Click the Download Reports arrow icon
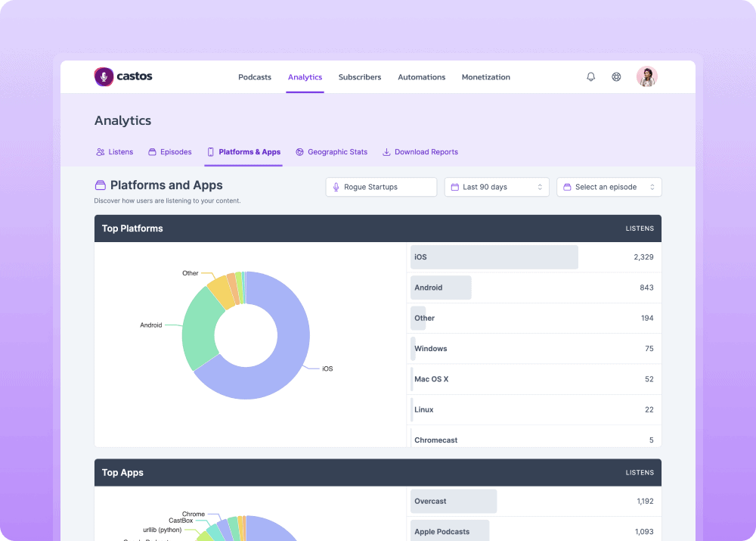This screenshot has width=756, height=541. (x=386, y=152)
